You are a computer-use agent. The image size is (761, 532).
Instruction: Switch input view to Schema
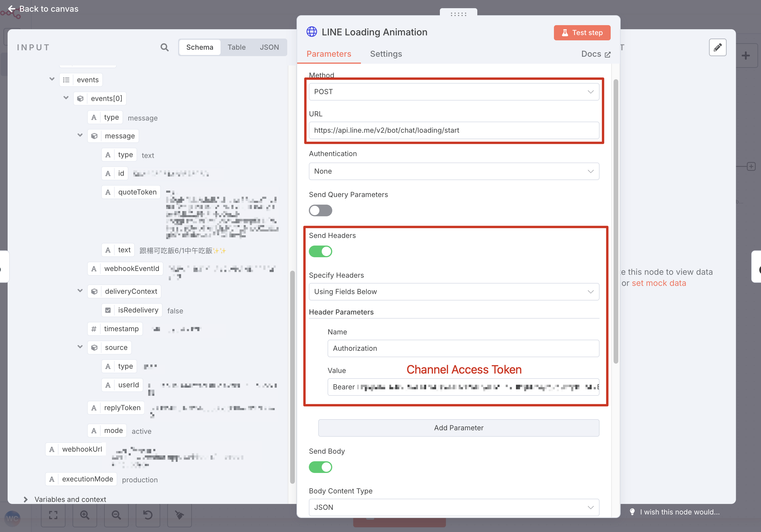coord(200,47)
